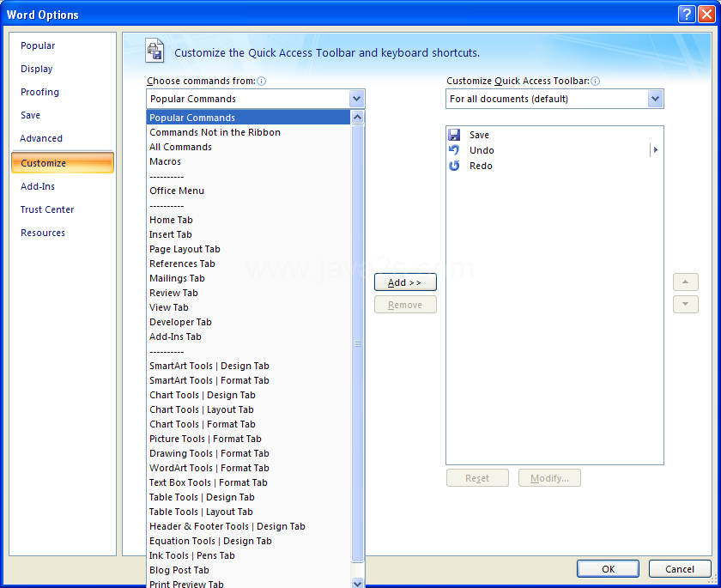Select Popular Commands in the list
The image size is (721, 588).
(248, 118)
